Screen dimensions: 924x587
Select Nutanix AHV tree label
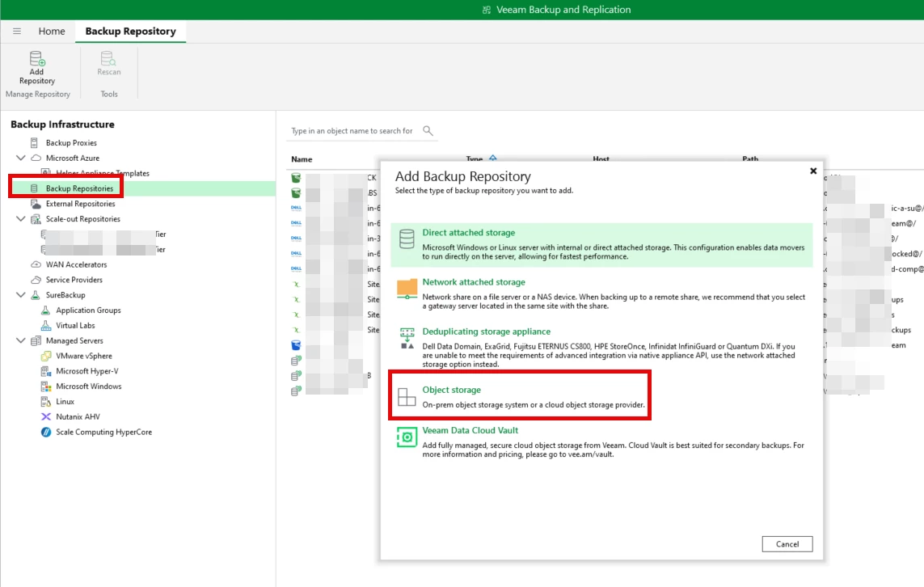pos(78,416)
